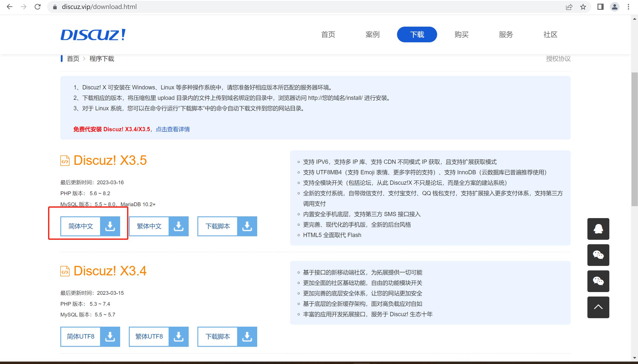Open the 服务 navigation tab

(x=506, y=35)
